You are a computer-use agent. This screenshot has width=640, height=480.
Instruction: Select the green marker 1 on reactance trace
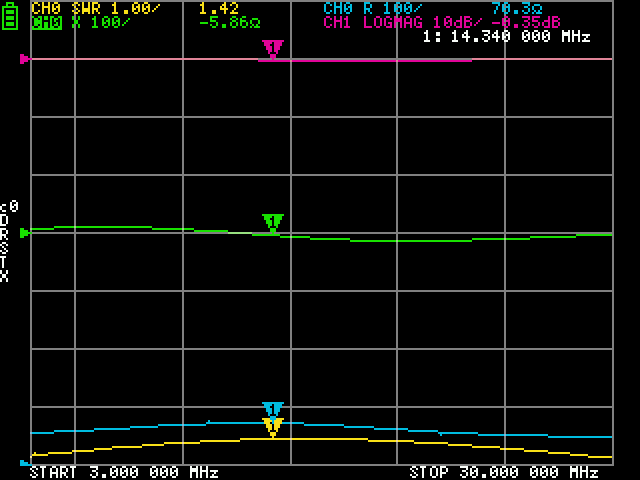click(272, 222)
